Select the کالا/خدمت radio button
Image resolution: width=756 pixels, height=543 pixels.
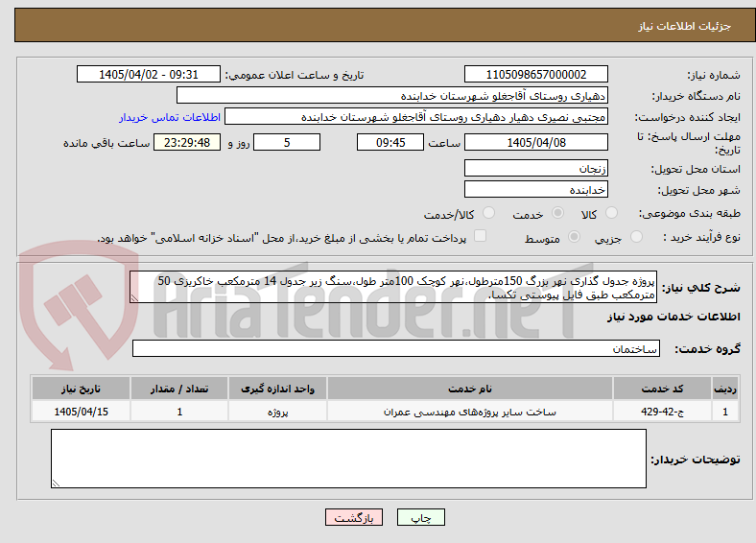tap(489, 213)
